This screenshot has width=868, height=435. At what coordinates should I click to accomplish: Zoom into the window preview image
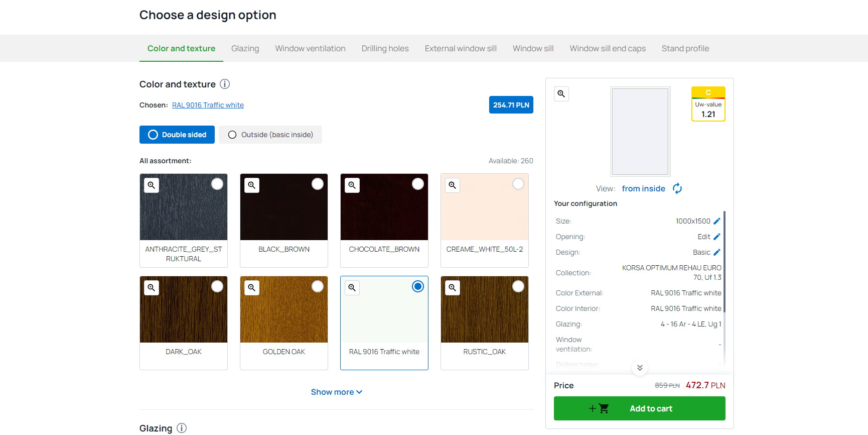(x=561, y=94)
